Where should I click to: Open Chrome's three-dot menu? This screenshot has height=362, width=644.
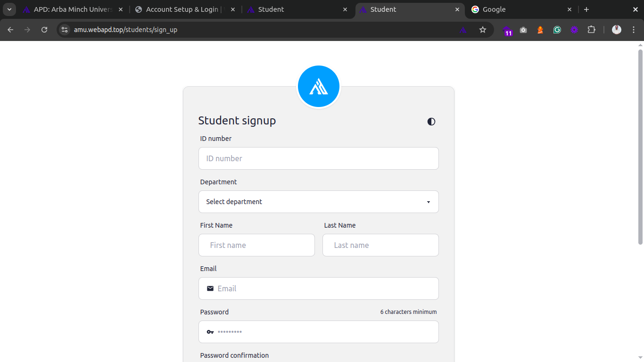pos(635,30)
